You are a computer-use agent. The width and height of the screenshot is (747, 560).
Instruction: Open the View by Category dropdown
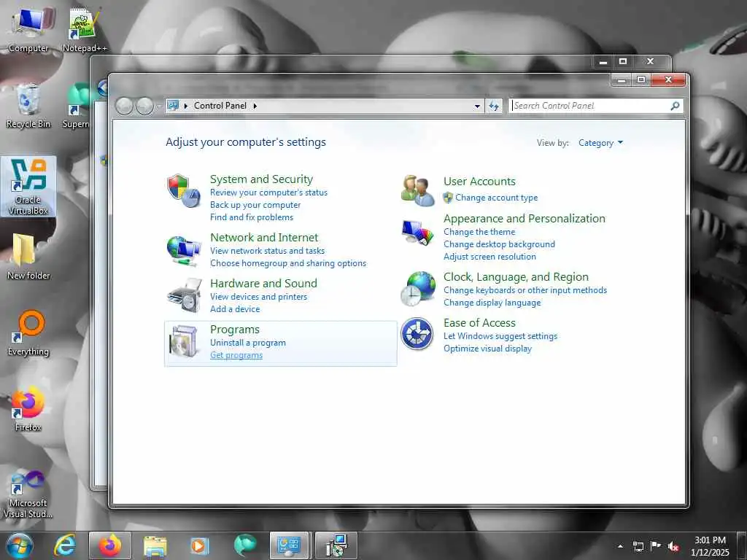pos(600,143)
